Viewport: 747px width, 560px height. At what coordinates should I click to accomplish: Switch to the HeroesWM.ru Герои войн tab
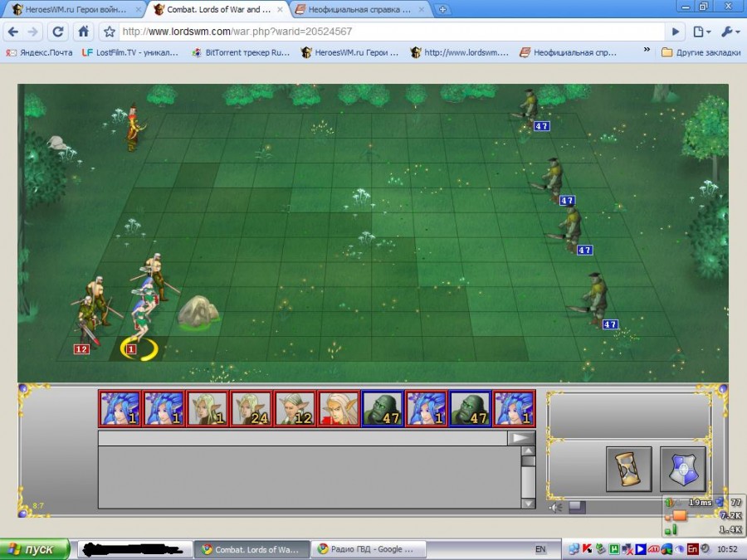[74, 9]
